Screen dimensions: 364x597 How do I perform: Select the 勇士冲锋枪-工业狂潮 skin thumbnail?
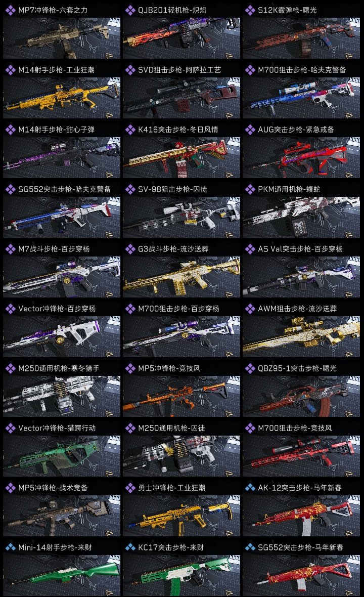(x=181, y=516)
